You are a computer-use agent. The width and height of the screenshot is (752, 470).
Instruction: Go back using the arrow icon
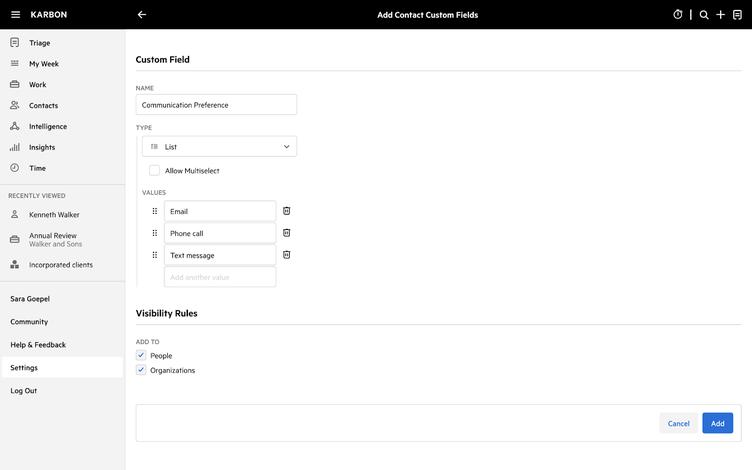(142, 15)
